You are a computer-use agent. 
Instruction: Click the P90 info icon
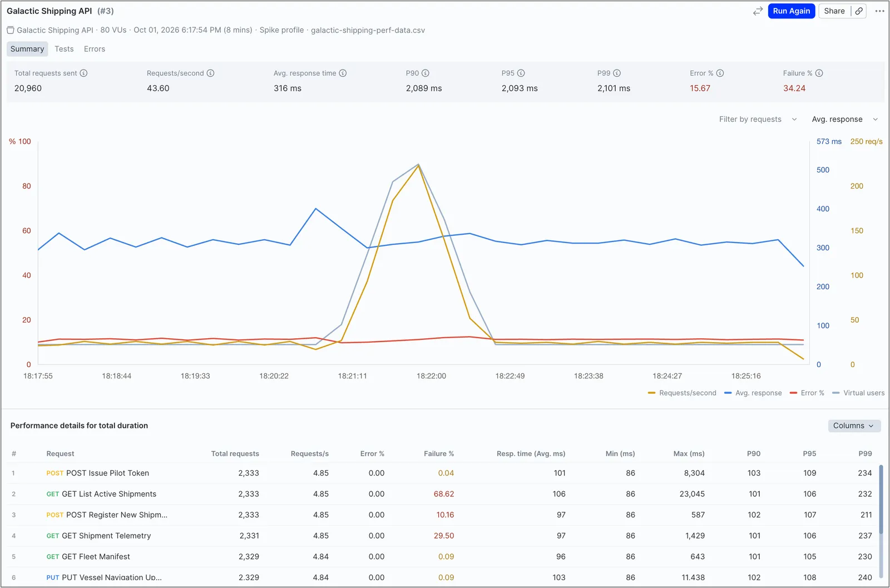click(426, 73)
